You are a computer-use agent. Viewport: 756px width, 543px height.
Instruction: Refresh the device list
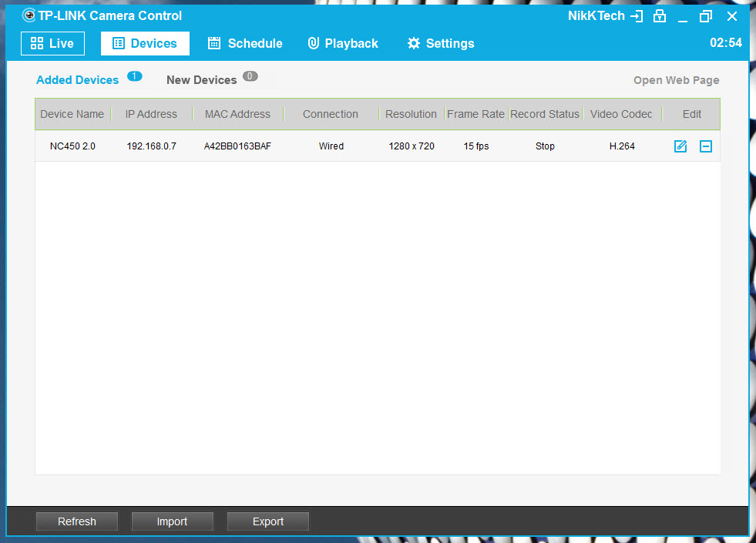76,521
